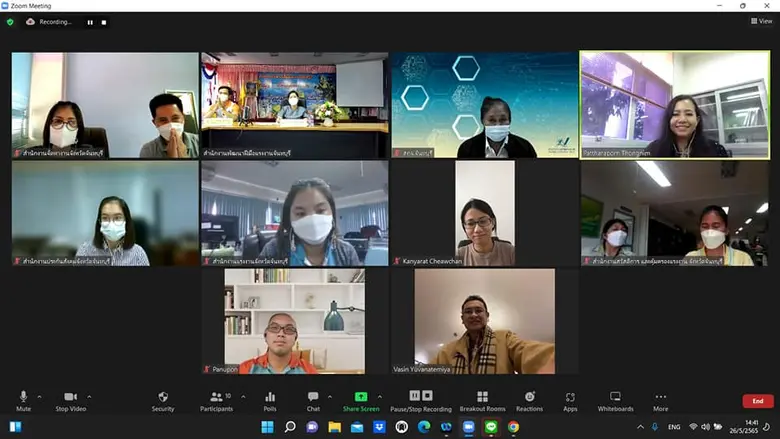Open the Participants panel
Screen dimensions: 780x439
[216, 399]
